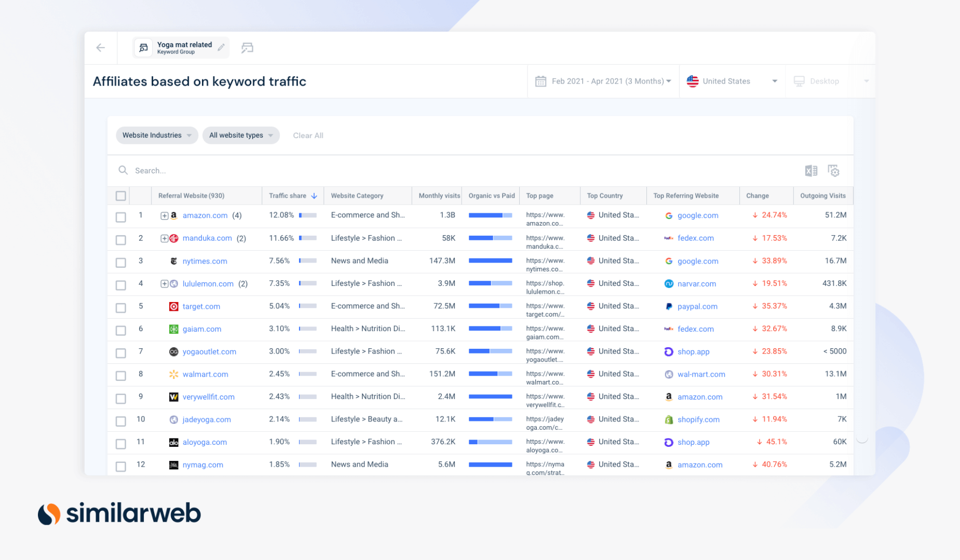
Task: Click the Shopify icon in jadeyoga.com row
Action: click(x=669, y=419)
